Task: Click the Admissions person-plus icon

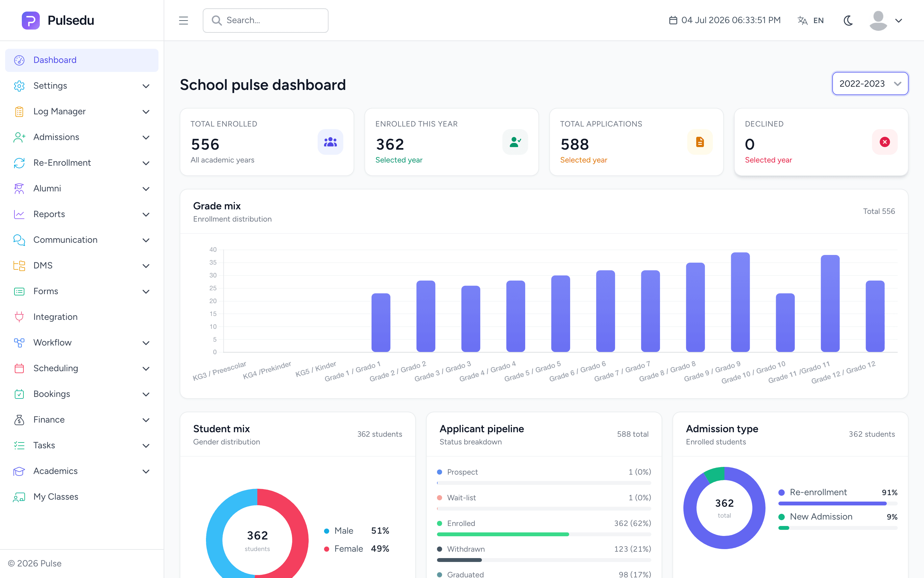Action: [x=19, y=137]
